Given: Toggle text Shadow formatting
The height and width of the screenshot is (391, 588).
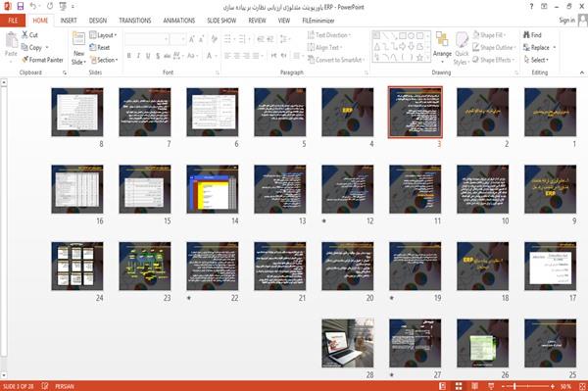Looking at the screenshot, I should tap(158, 56).
